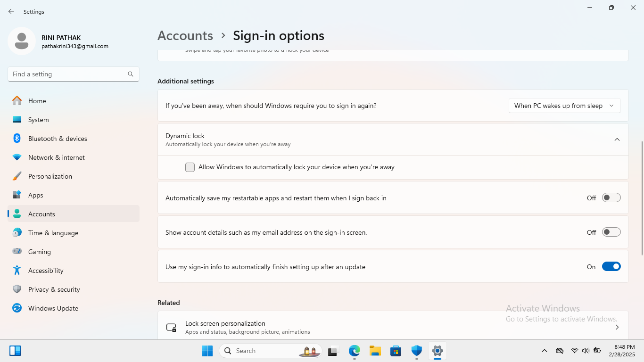
Task: Open the Apps settings category
Action: [x=74, y=195]
